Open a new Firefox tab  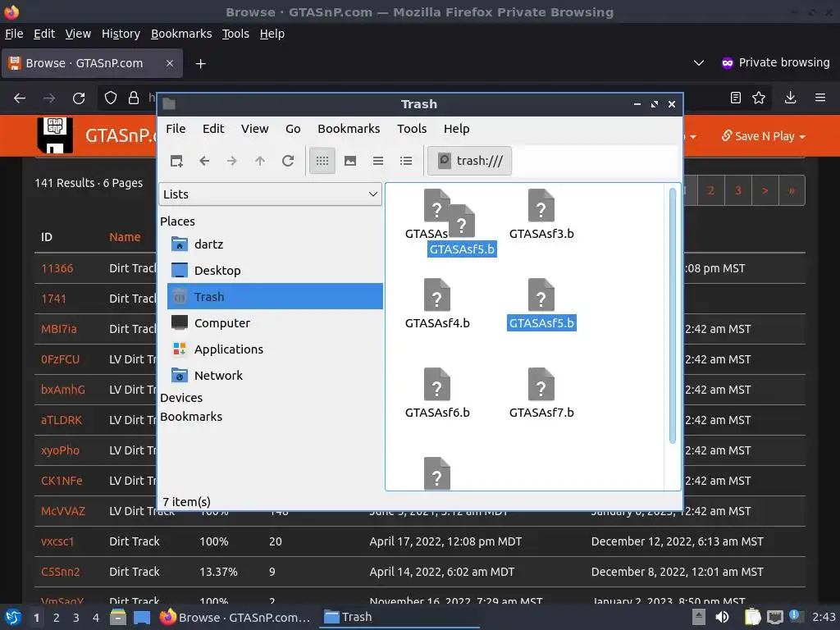tap(200, 64)
